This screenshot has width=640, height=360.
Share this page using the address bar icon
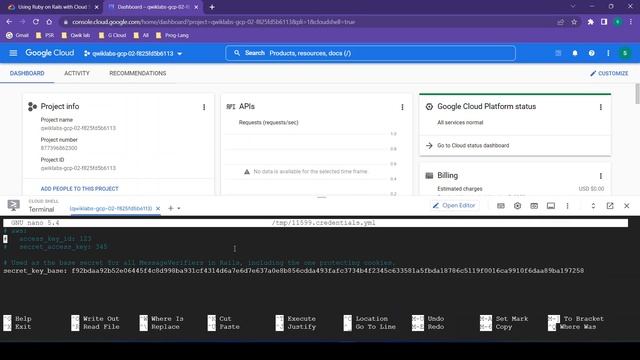[560, 22]
